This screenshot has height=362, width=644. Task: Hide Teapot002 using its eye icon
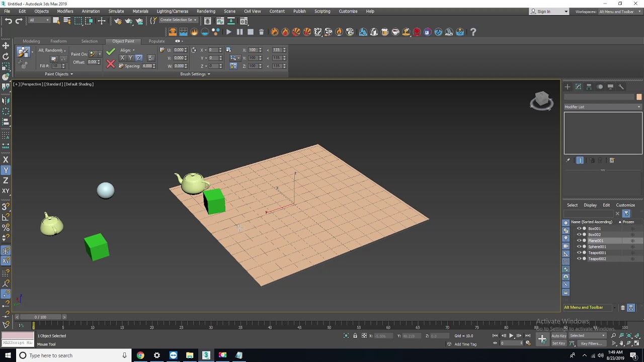click(579, 259)
